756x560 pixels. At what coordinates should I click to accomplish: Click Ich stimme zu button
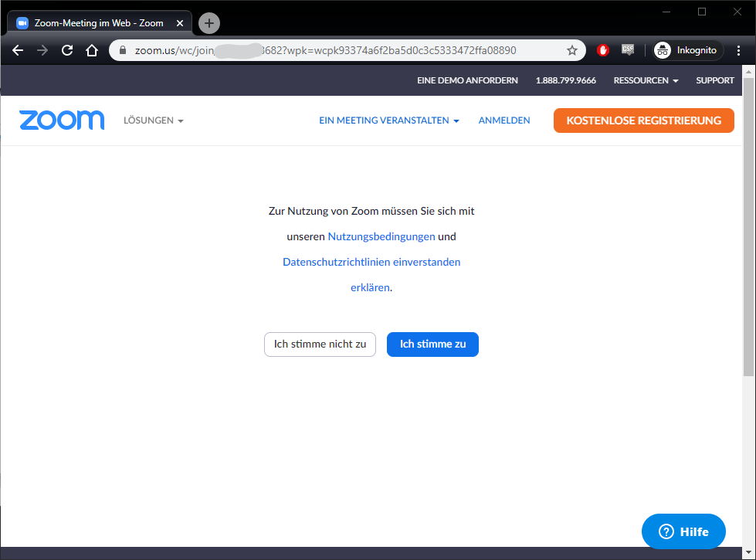tap(432, 344)
